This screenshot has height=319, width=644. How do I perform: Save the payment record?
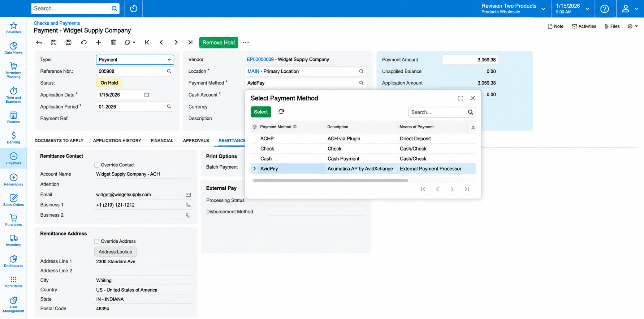coord(68,42)
